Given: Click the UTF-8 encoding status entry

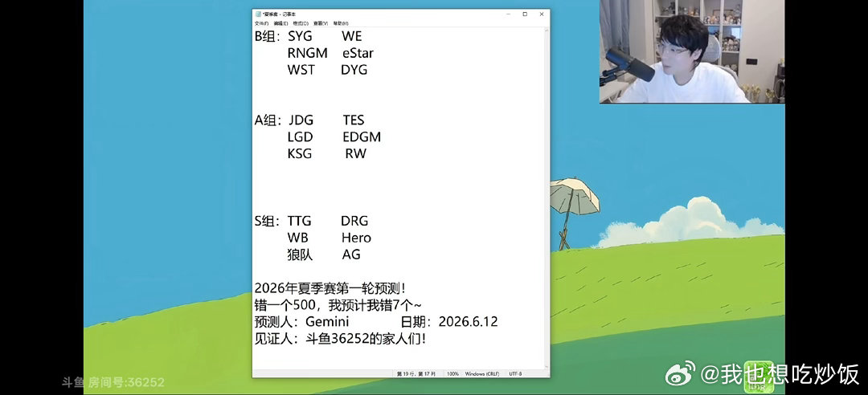Looking at the screenshot, I should (516, 373).
